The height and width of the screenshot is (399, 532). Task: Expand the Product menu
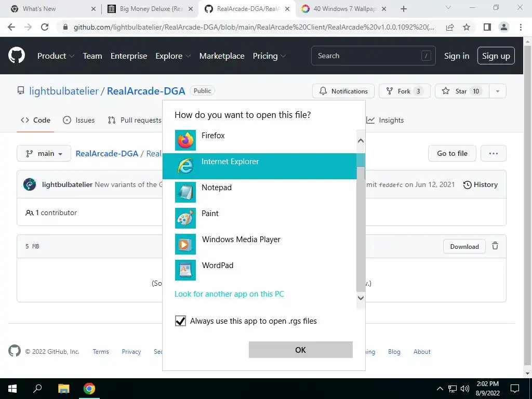point(56,56)
